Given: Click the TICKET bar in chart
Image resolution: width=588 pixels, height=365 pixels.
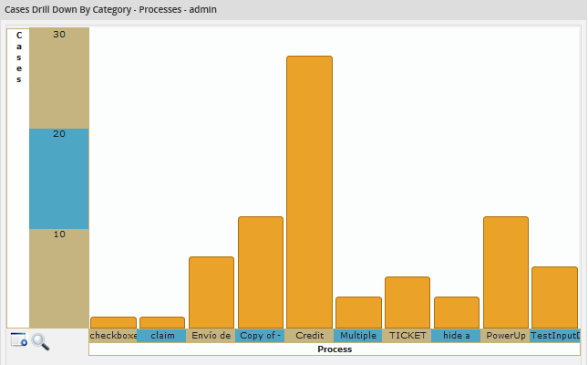Looking at the screenshot, I should click(x=407, y=302).
